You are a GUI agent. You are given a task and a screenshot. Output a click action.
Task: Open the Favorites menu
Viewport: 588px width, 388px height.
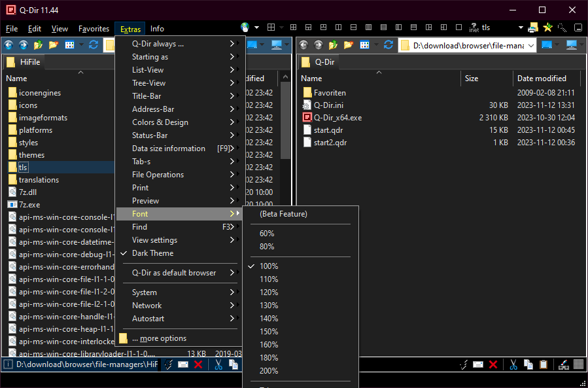point(94,29)
